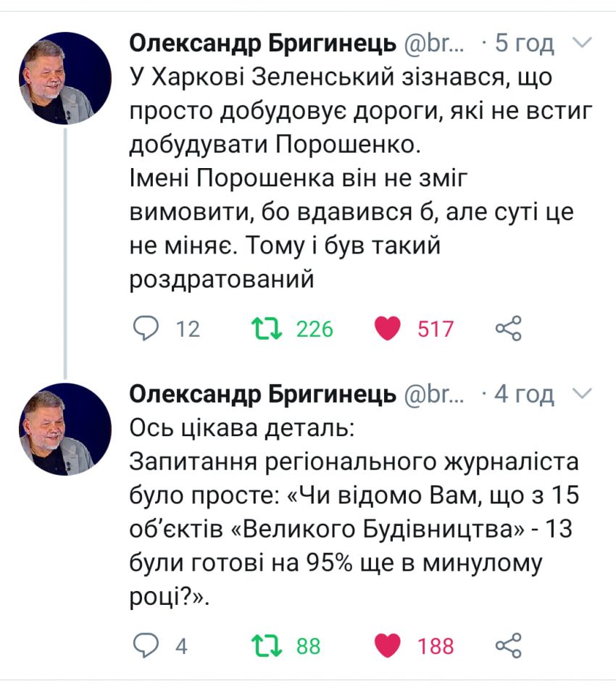Image resolution: width=616 pixels, height=686 pixels.
Task: Like the second tweet with 188 likes
Action: click(x=388, y=645)
